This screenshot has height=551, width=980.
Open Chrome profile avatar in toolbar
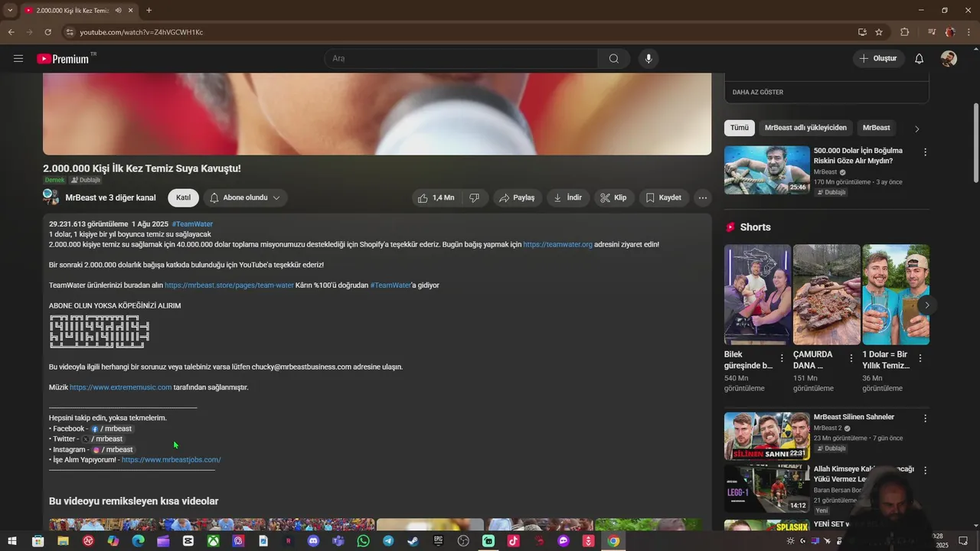tap(950, 32)
